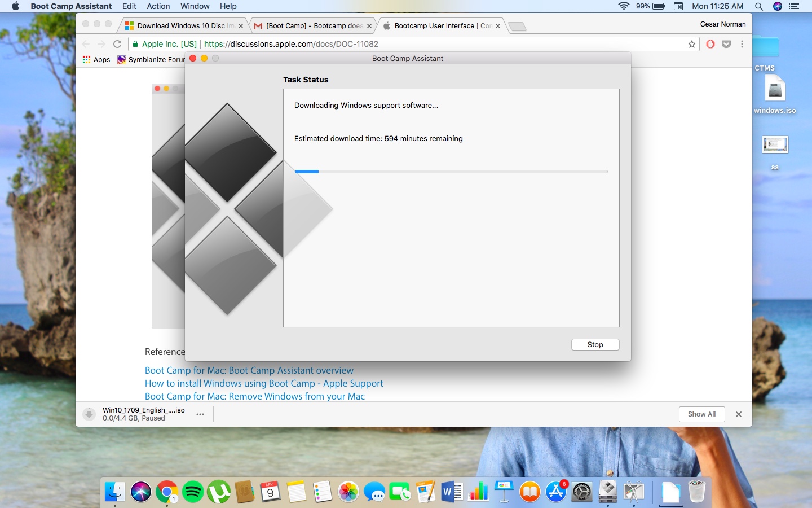This screenshot has width=812, height=508.
Task: Bookmark this page with the star icon
Action: (x=692, y=44)
